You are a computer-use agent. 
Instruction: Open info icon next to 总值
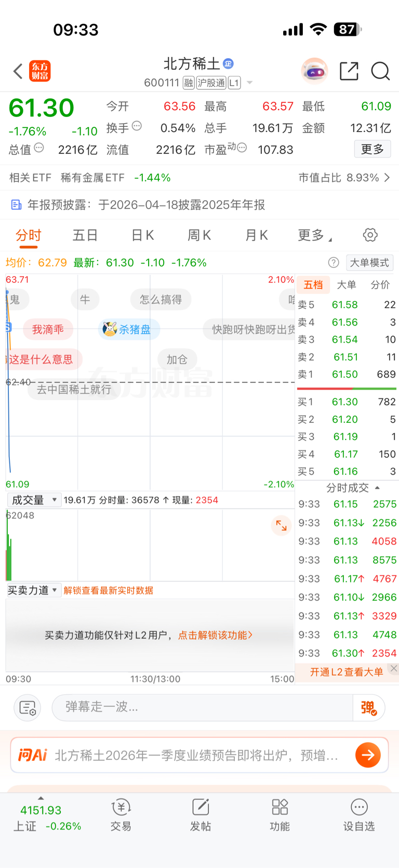(x=39, y=148)
